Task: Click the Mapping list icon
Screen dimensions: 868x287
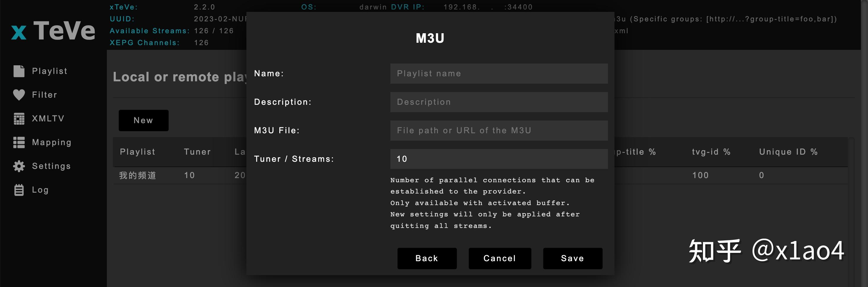Action: pyautogui.click(x=19, y=142)
